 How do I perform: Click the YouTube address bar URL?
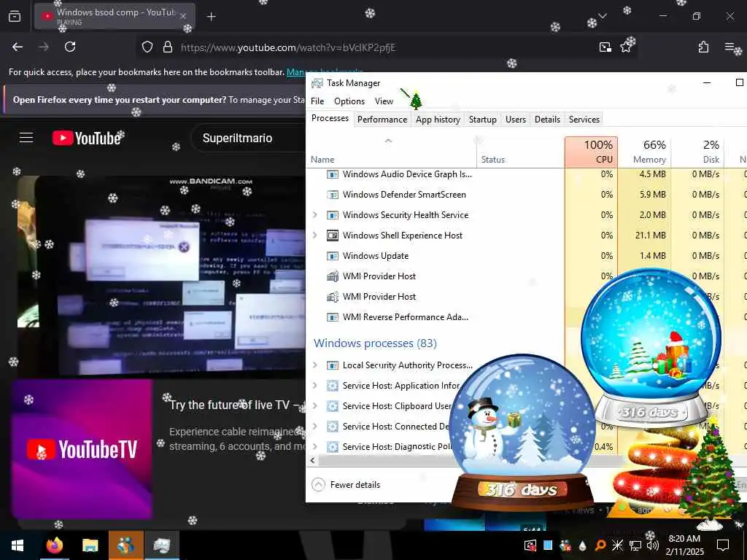pyautogui.click(x=288, y=47)
